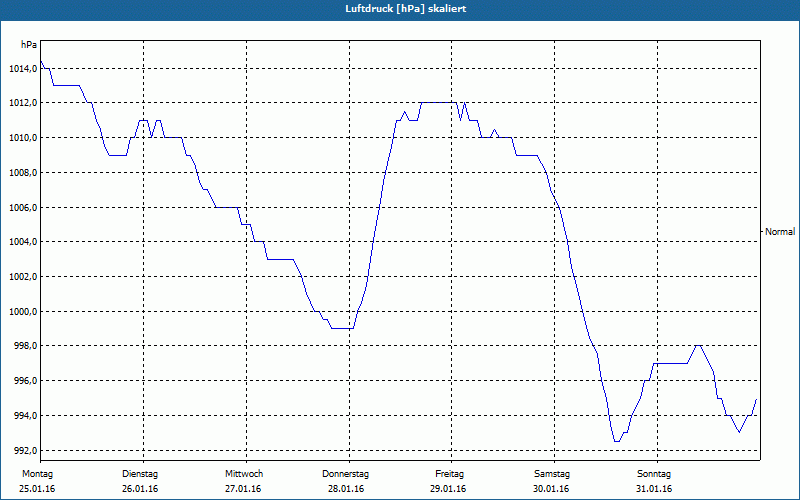The width and height of the screenshot is (800, 500).
Task: Click the "Dienstag" day label
Action: click(x=140, y=474)
